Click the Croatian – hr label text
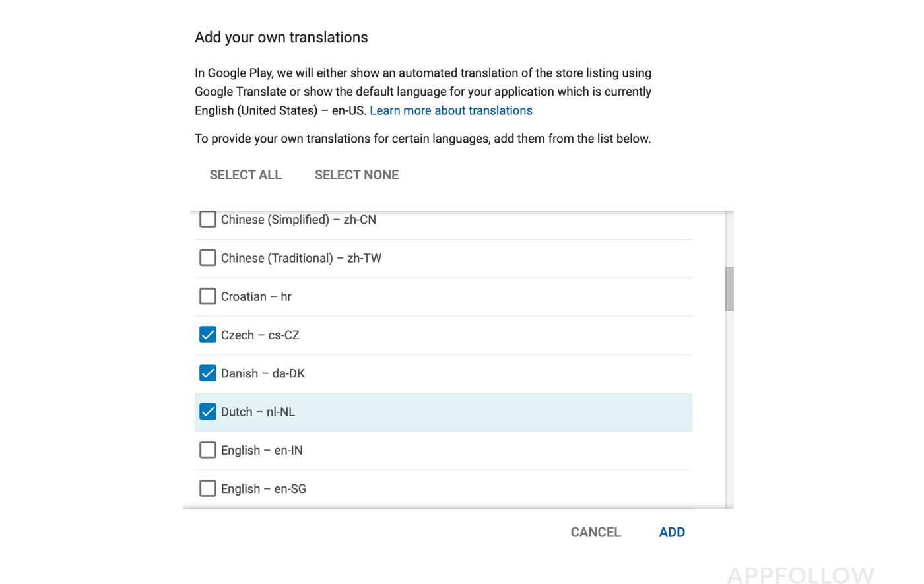Viewport: 924px width, 584px height. point(256,297)
